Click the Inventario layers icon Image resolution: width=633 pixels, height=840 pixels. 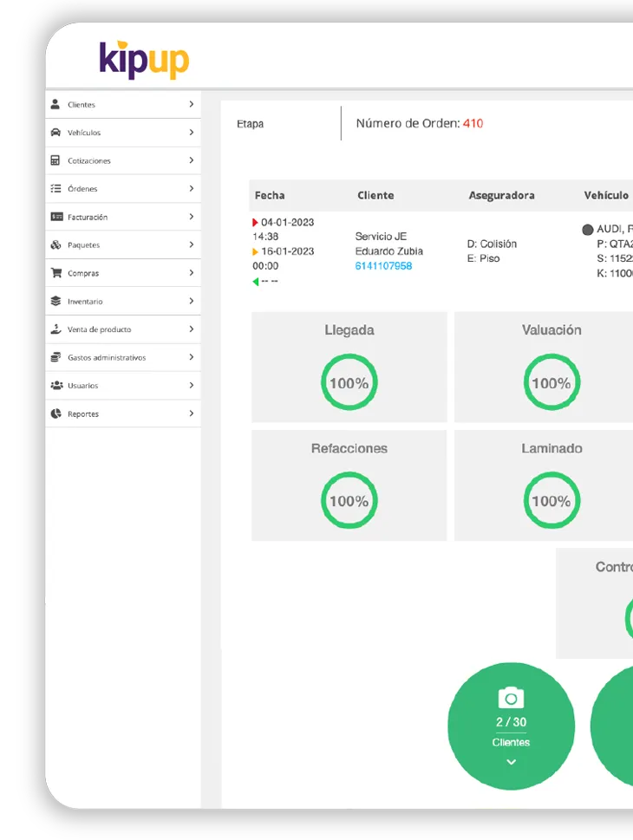pos(55,301)
